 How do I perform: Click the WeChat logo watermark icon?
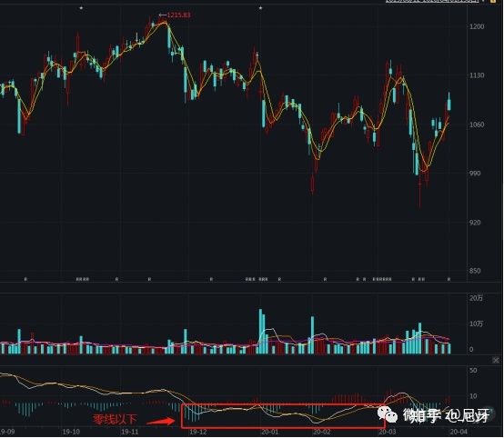(x=388, y=414)
